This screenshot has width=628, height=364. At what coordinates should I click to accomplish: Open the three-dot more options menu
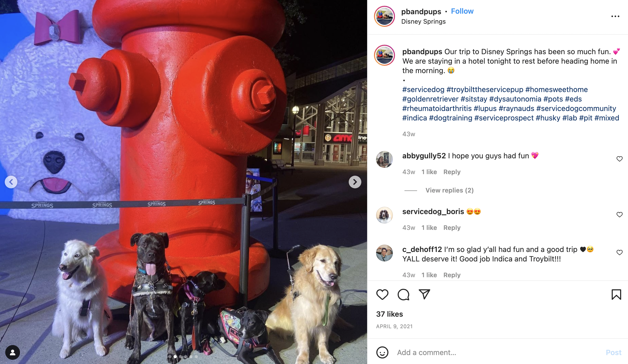pyautogui.click(x=615, y=16)
